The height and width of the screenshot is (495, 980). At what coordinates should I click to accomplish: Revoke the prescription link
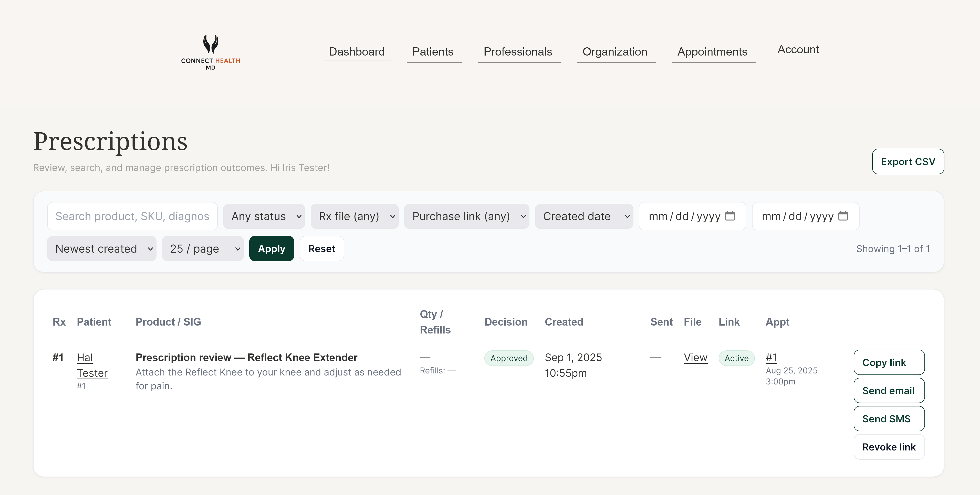(x=889, y=447)
